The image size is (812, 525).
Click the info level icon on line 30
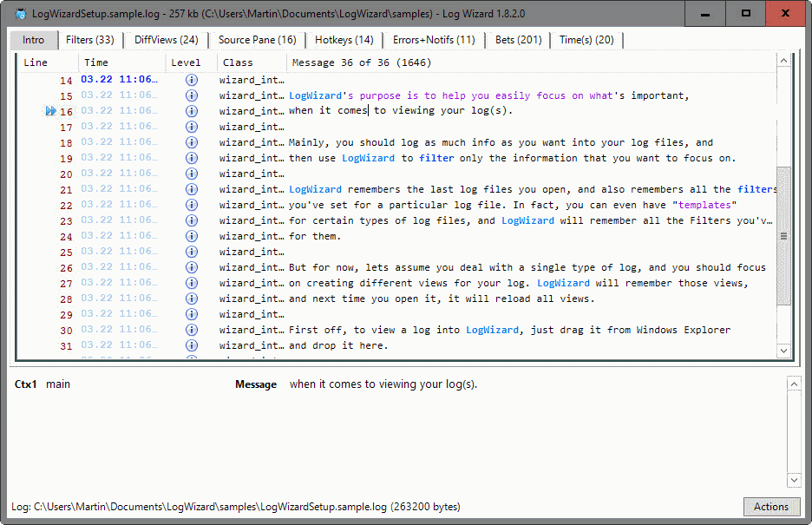(x=192, y=330)
